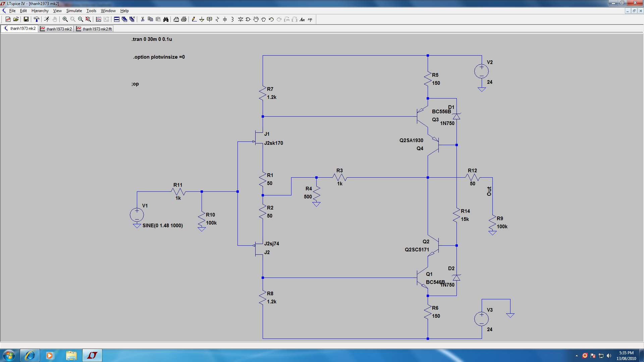The width and height of the screenshot is (644, 362).
Task: Select the Cut scissors tool
Action: pos(143,19)
